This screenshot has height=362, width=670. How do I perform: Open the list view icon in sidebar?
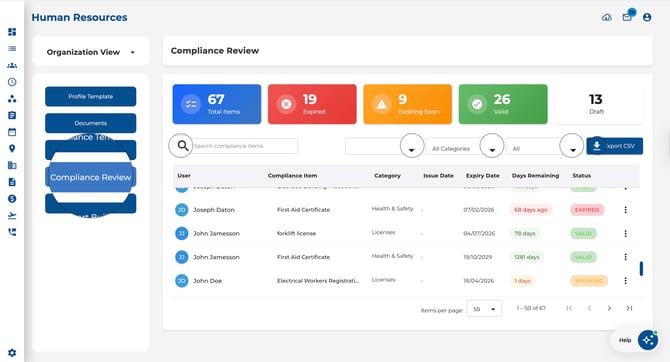pos(12,49)
